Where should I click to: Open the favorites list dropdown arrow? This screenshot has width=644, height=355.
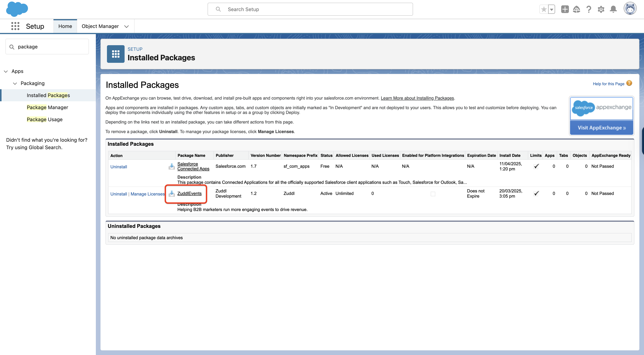coord(551,10)
